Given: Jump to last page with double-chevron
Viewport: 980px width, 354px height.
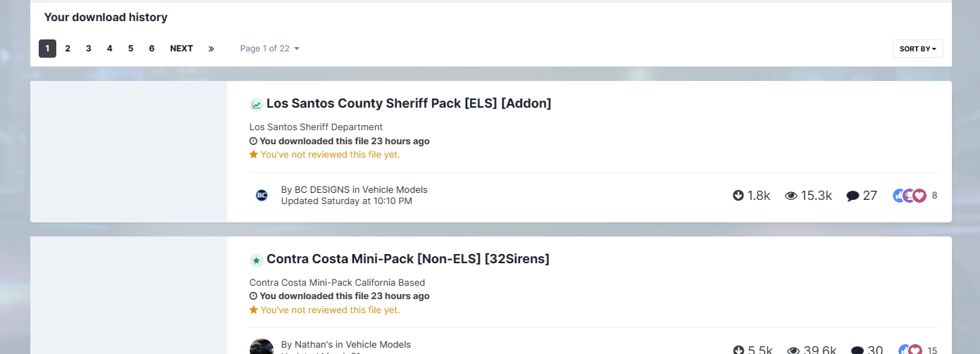Looking at the screenshot, I should [x=211, y=49].
